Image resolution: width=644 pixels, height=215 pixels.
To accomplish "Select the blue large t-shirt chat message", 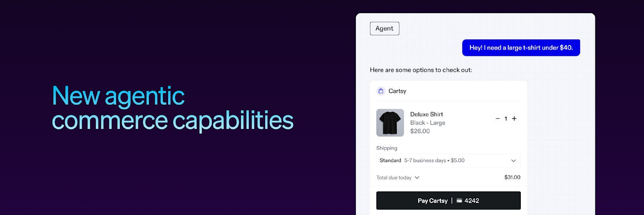I will 521,48.
